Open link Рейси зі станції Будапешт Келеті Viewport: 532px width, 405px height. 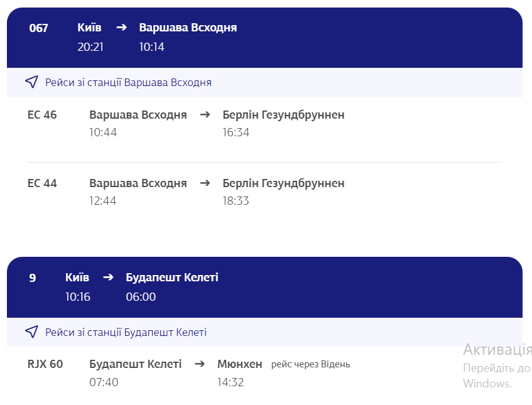[124, 332]
